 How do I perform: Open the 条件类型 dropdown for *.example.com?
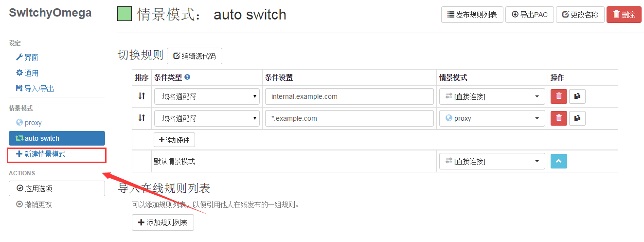pyautogui.click(x=207, y=118)
